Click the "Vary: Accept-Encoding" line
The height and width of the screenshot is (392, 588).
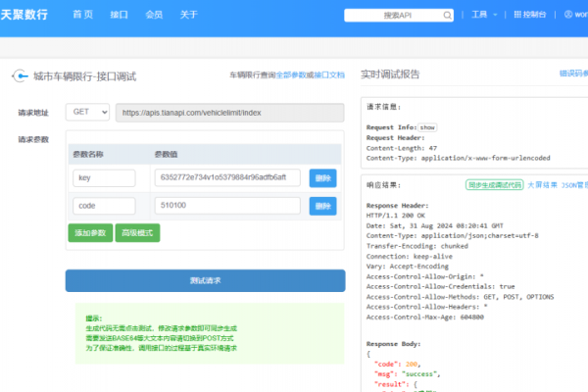408,267
